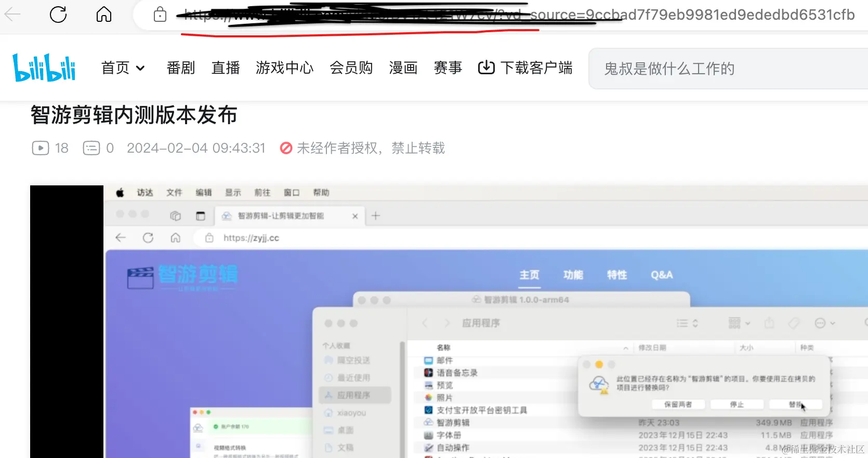Switch to the Q&A tab on zyjj site

pyautogui.click(x=662, y=275)
